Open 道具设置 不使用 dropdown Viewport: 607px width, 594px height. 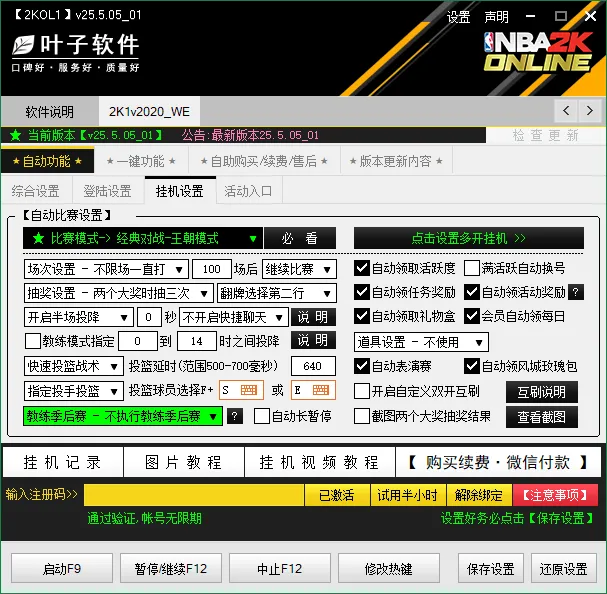[421, 342]
